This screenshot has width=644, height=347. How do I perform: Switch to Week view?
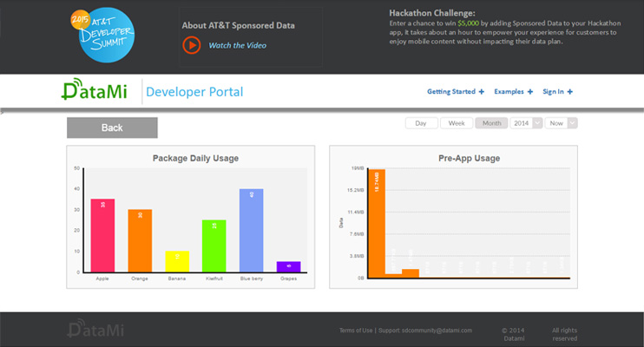(x=457, y=123)
